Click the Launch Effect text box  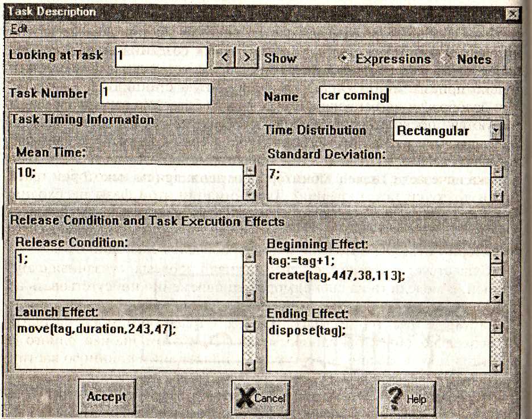click(x=130, y=345)
